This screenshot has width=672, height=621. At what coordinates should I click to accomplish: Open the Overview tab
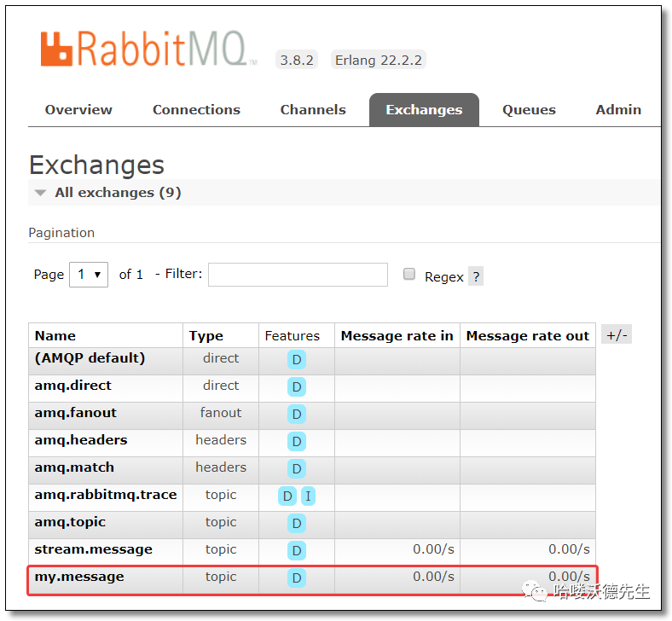pos(78,110)
